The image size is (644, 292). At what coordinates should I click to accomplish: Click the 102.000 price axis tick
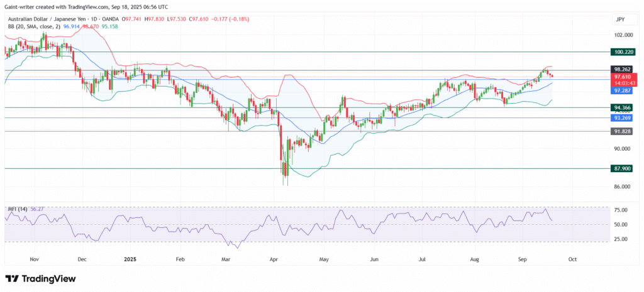tap(624, 35)
